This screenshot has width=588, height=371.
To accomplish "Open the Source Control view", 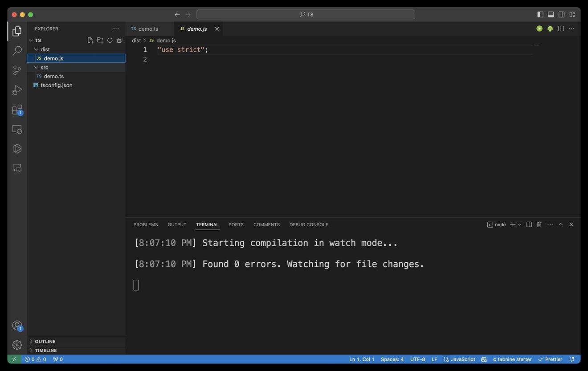I will tap(17, 70).
